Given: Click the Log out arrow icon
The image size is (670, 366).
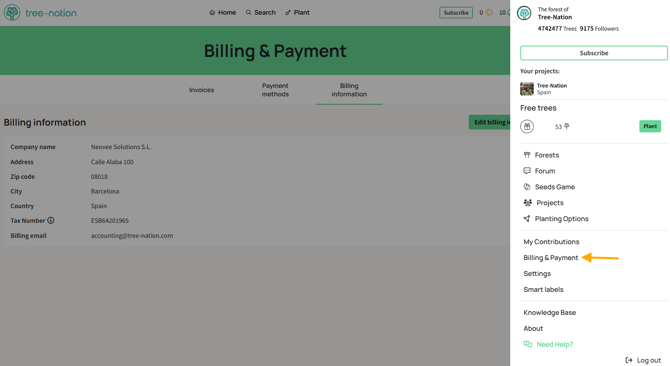Looking at the screenshot, I should click(x=629, y=360).
